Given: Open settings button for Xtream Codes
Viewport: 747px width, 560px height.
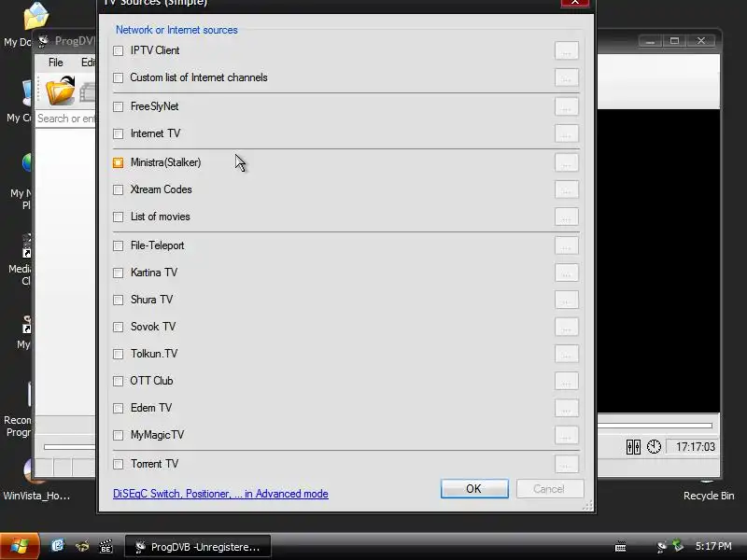Looking at the screenshot, I should point(567,190).
